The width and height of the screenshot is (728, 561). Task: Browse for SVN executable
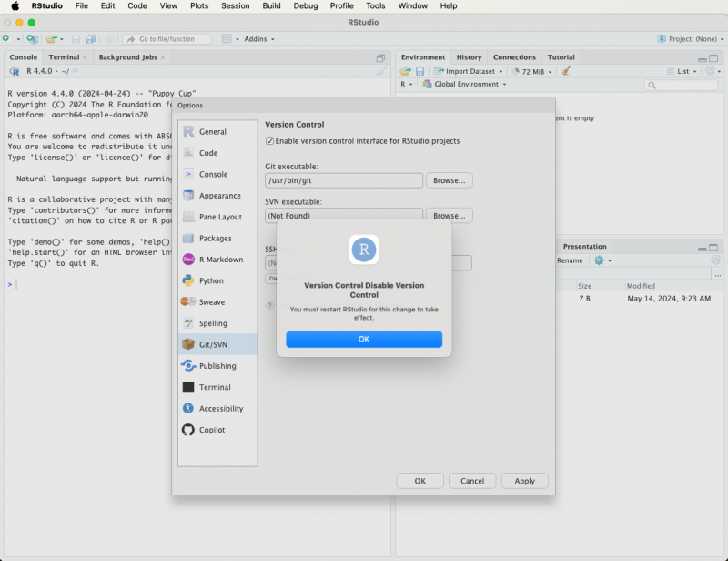449,216
